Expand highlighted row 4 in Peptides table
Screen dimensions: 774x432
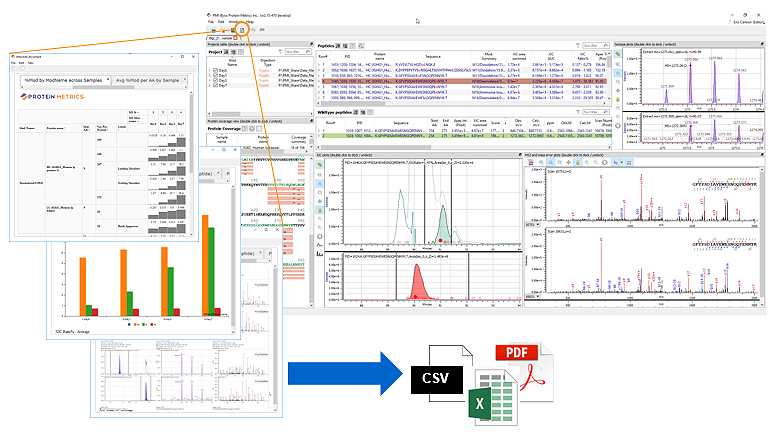(x=319, y=81)
